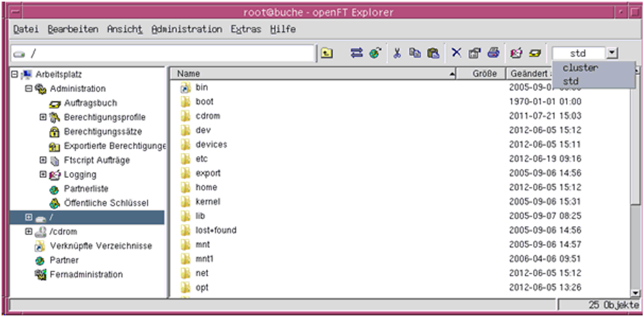Click the scroll down arrow of file list
Image resolution: width=644 pixels, height=317 pixels.
click(x=635, y=293)
